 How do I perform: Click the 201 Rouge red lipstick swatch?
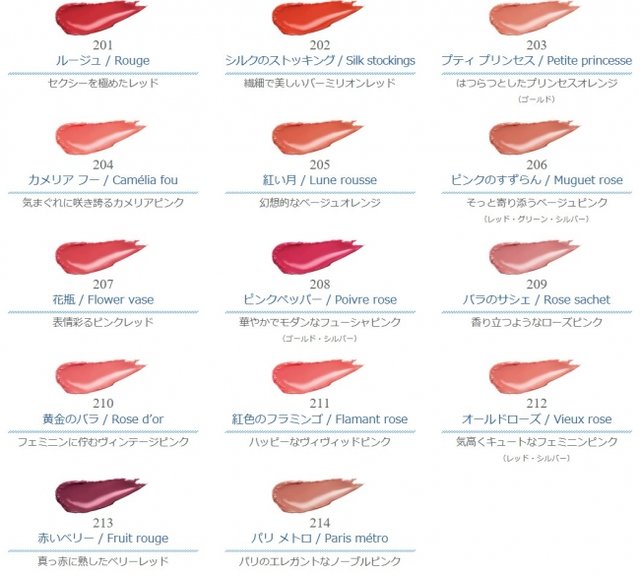[x=100, y=18]
